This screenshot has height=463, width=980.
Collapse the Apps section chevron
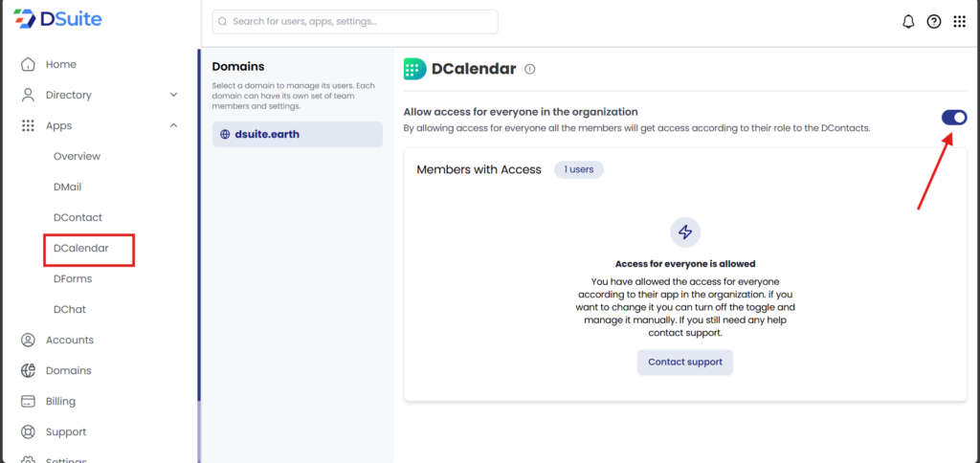pyautogui.click(x=173, y=125)
